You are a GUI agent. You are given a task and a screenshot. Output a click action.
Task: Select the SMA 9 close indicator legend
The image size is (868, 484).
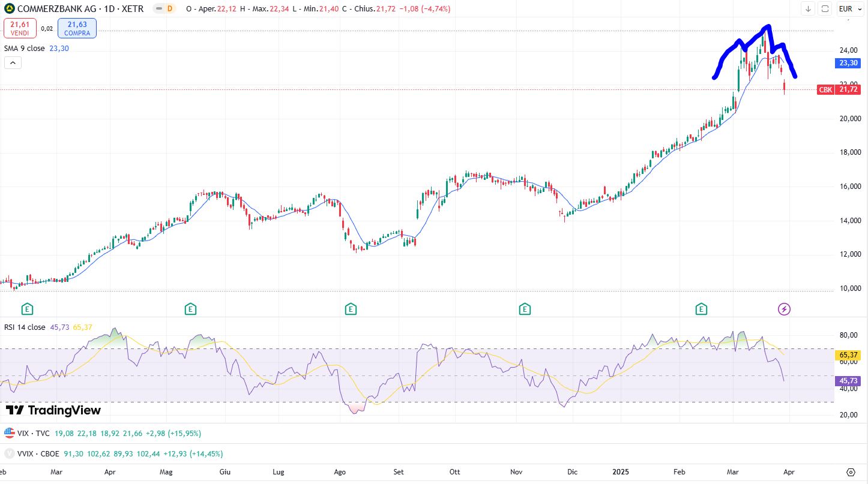25,49
